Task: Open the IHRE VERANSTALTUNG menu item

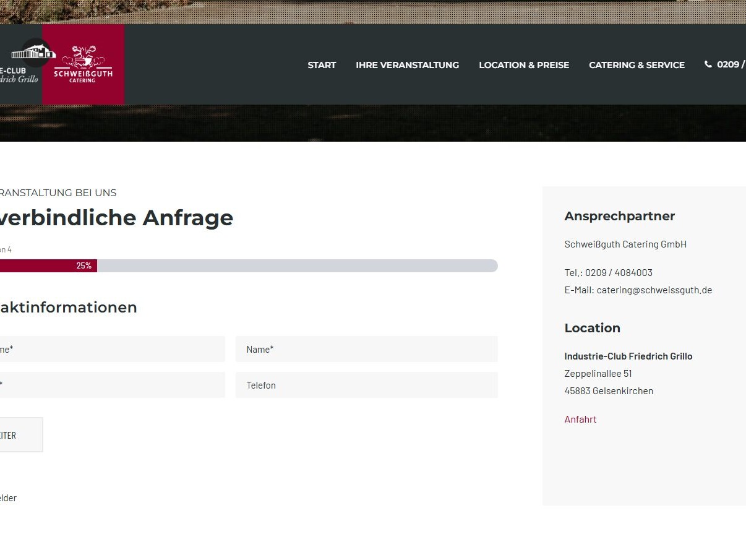Action: [407, 65]
